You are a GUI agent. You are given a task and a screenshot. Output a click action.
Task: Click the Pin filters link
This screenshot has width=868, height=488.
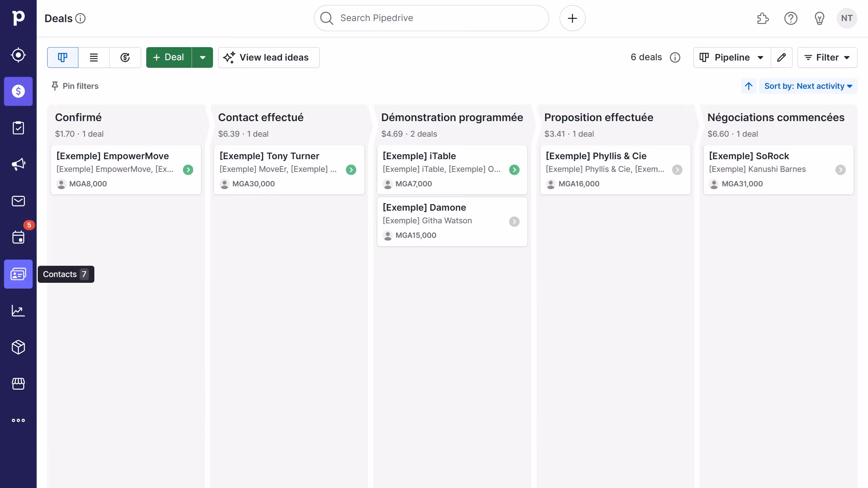click(75, 86)
